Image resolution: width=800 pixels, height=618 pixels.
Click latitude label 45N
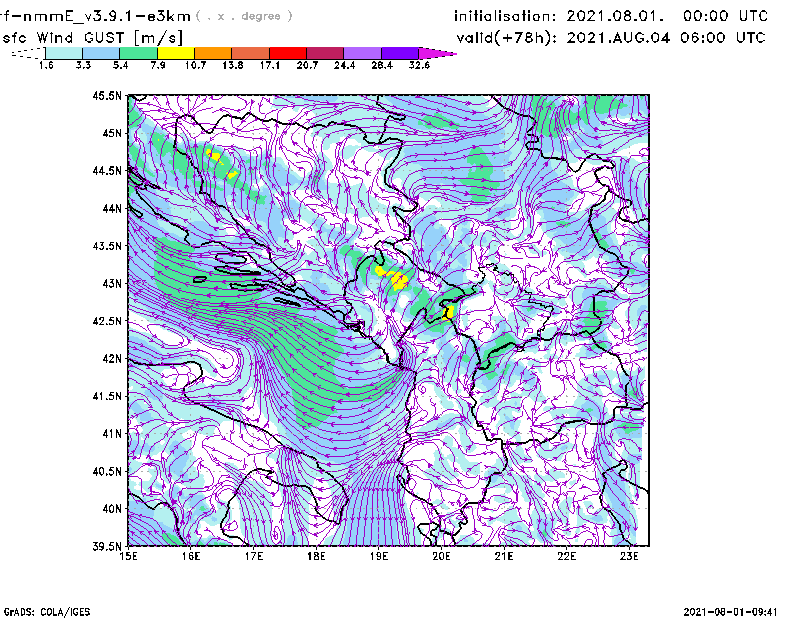click(x=112, y=133)
